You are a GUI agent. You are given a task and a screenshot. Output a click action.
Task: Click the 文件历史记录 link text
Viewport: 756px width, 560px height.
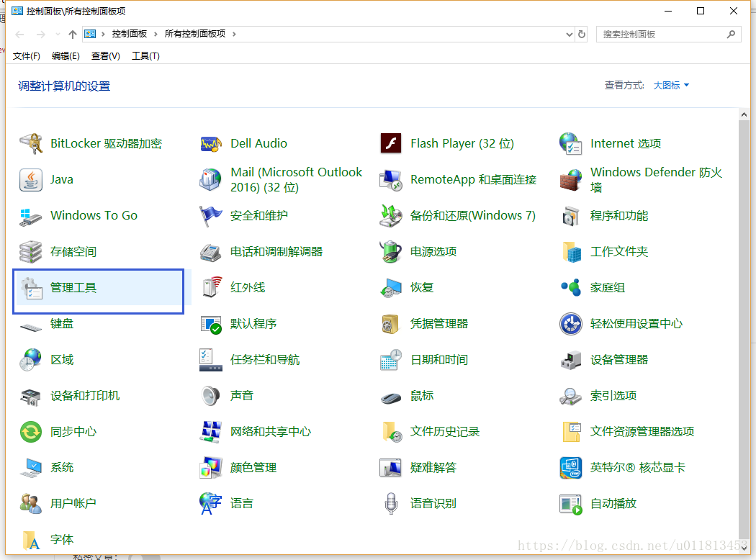click(444, 432)
